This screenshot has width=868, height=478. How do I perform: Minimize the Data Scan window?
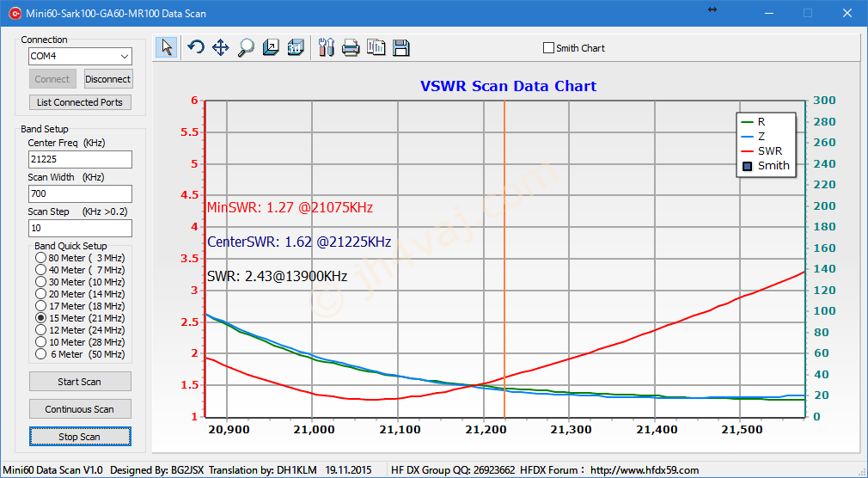(769, 13)
